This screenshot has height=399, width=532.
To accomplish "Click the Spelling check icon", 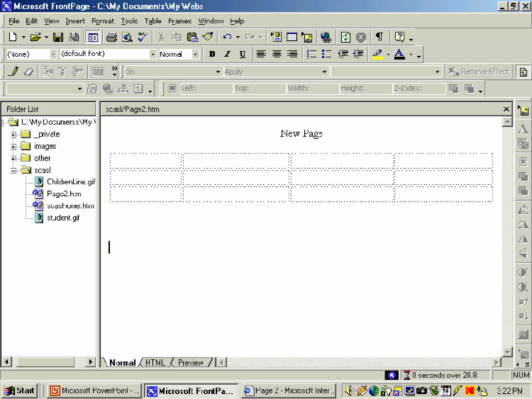I will pos(143,37).
